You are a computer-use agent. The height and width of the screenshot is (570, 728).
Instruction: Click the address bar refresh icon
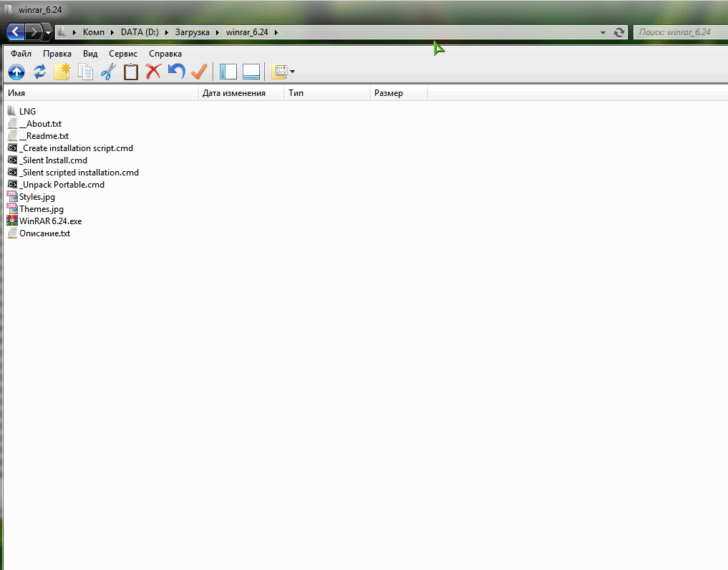coord(619,32)
